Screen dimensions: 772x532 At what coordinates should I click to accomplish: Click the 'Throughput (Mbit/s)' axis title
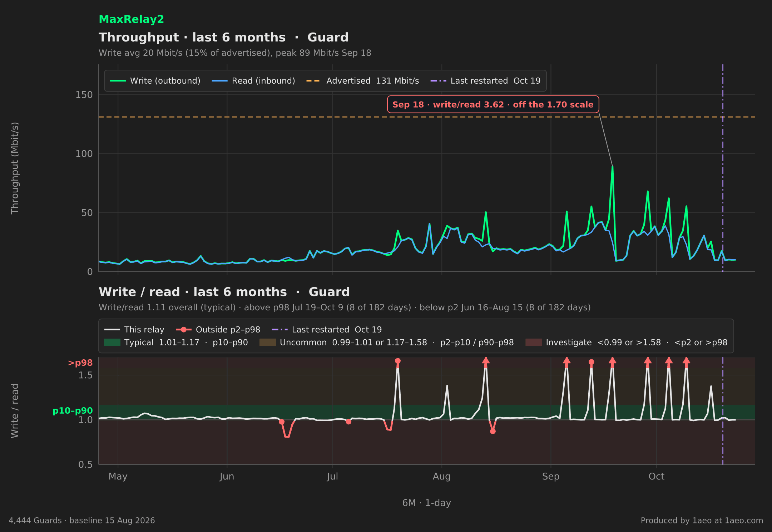(x=15, y=168)
